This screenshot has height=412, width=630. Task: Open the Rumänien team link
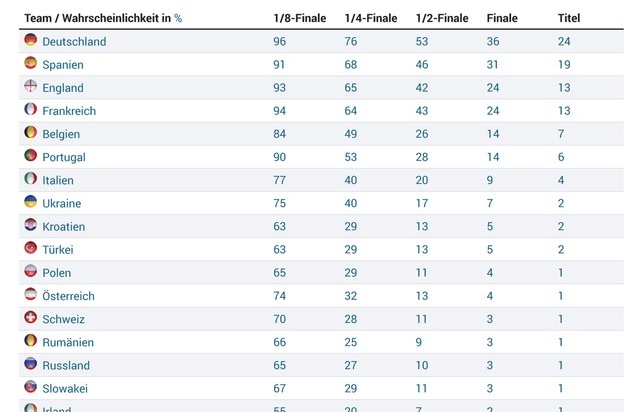68,342
